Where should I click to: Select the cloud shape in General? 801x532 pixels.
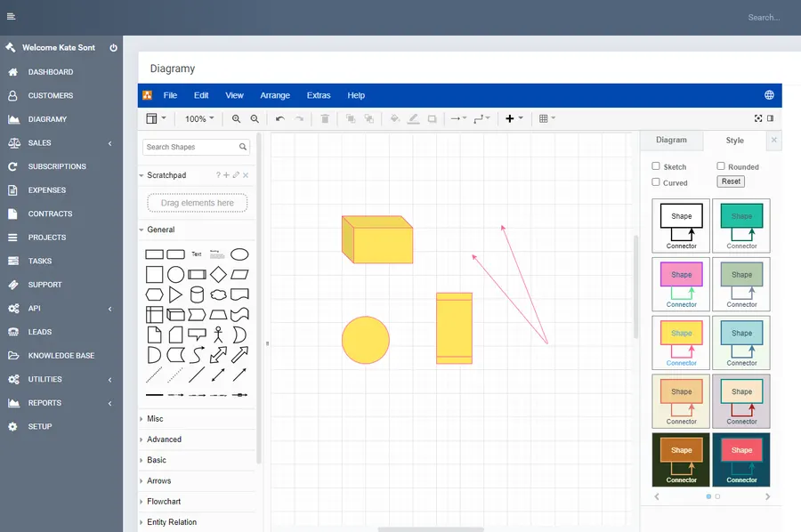coord(218,294)
